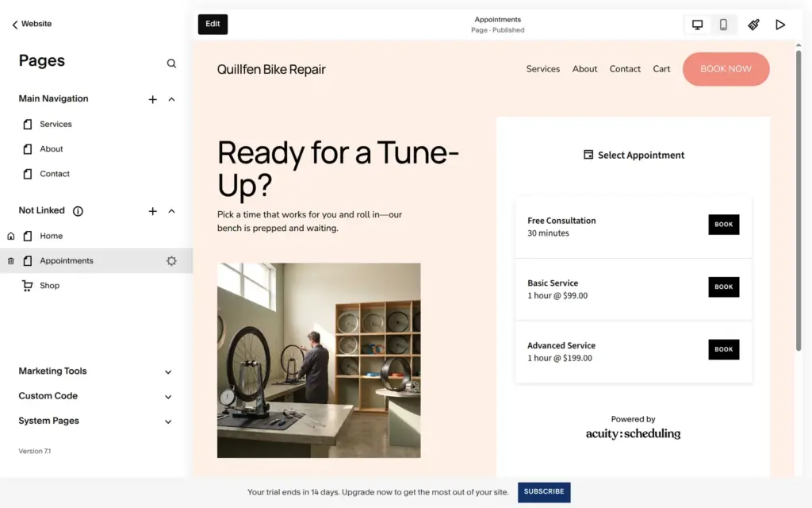
Task: Click the Appointments title in top bar
Action: click(x=498, y=19)
